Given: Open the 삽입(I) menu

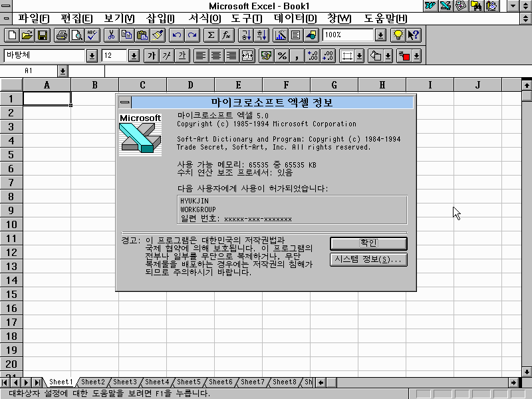Looking at the screenshot, I should (x=160, y=19).
